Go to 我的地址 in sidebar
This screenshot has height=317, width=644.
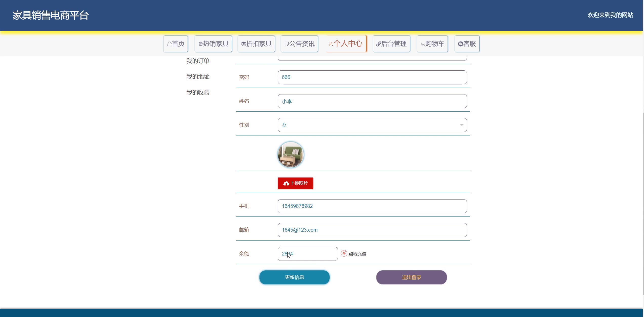(x=198, y=76)
